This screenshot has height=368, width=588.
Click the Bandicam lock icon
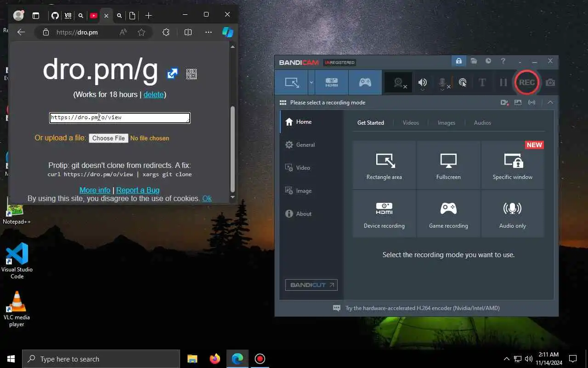[x=458, y=61]
